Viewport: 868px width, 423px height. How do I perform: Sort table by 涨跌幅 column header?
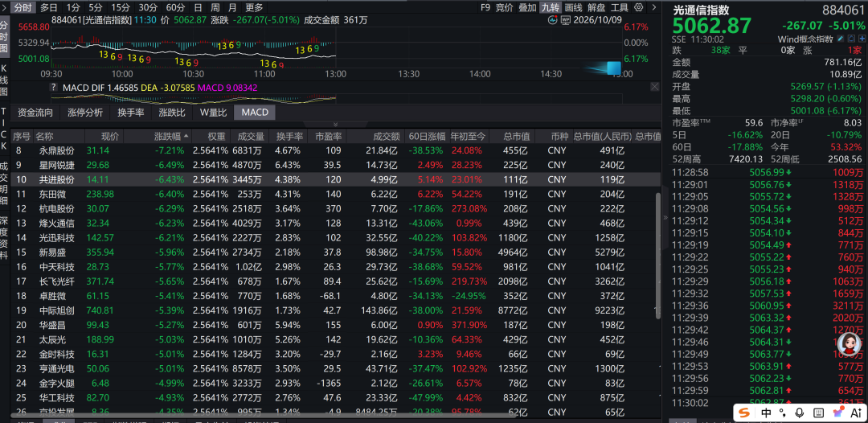tap(171, 136)
